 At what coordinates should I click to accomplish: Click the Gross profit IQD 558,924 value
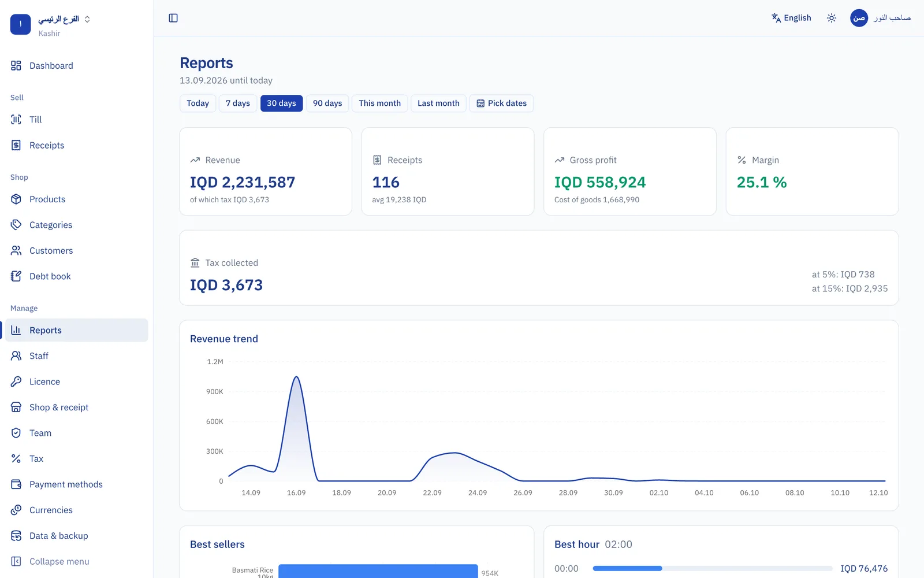tap(600, 183)
